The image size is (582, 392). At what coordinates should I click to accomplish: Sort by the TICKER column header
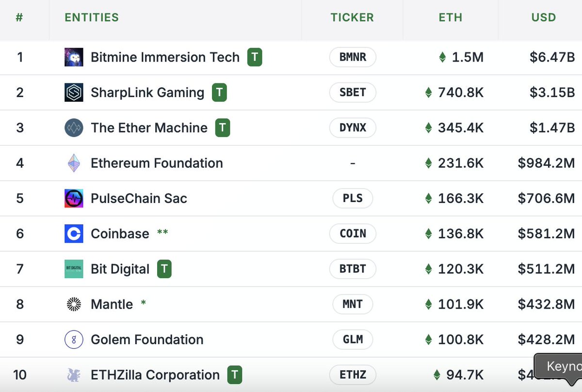[x=352, y=17]
